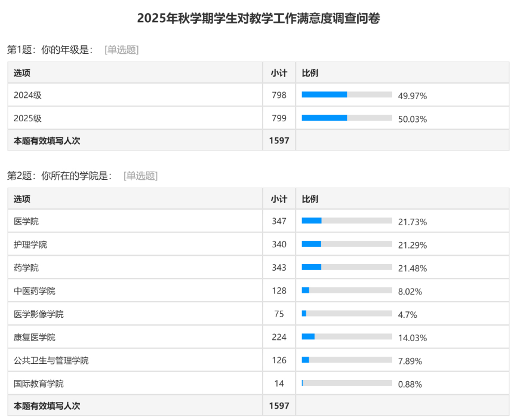Click the 第2题 question title text

point(60,176)
